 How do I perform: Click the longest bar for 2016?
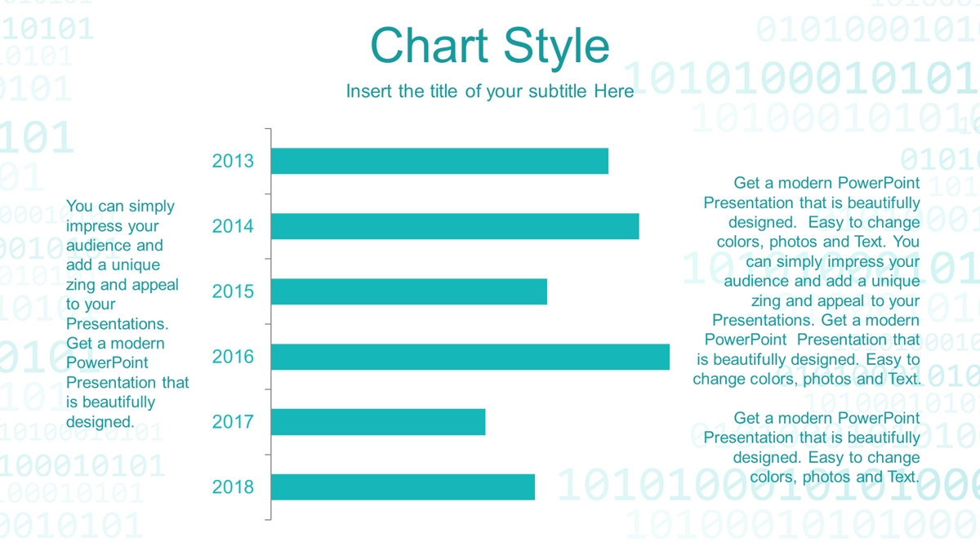tap(470, 357)
